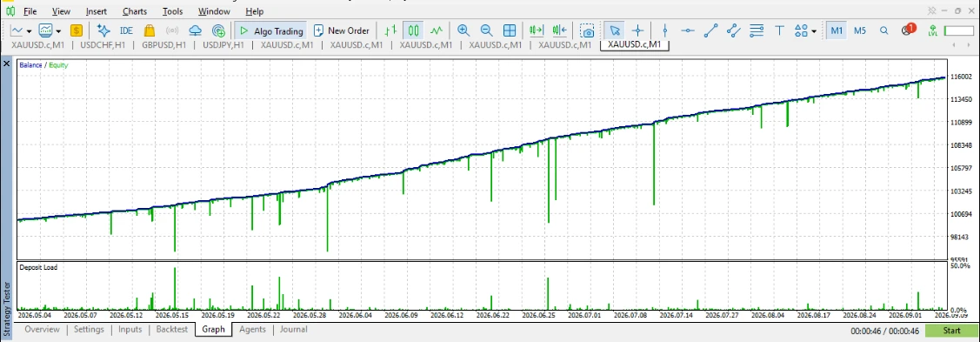Click the chart template monitor icon
This screenshot has height=342, width=980.
point(45,30)
